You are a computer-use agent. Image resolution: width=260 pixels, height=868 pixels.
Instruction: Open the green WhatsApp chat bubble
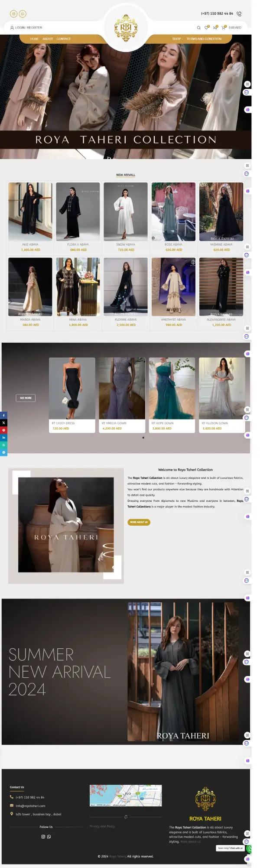[250, 848]
